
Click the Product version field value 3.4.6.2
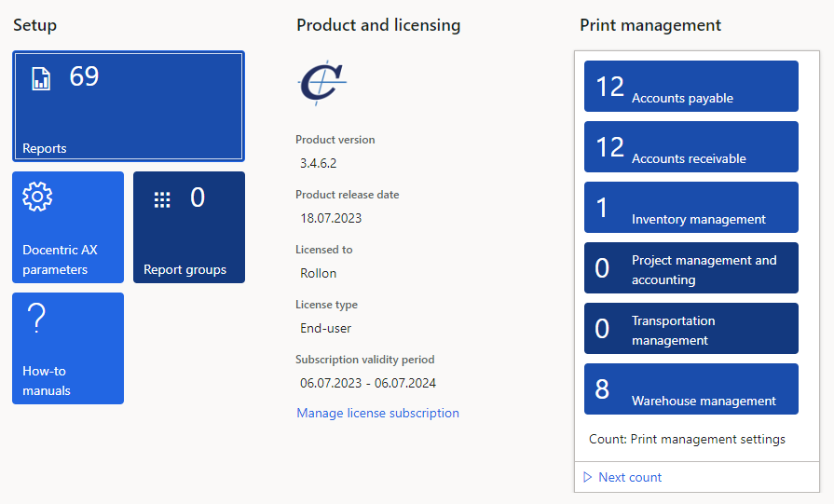click(318, 163)
